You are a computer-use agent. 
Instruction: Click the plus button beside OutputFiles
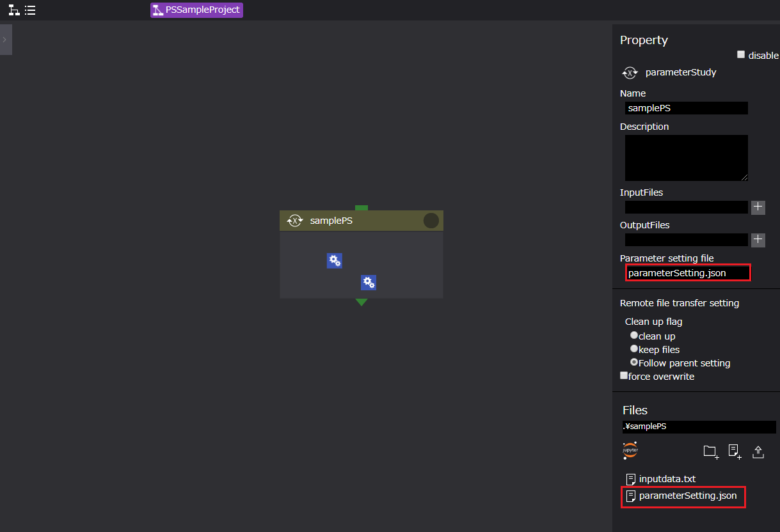tap(758, 240)
